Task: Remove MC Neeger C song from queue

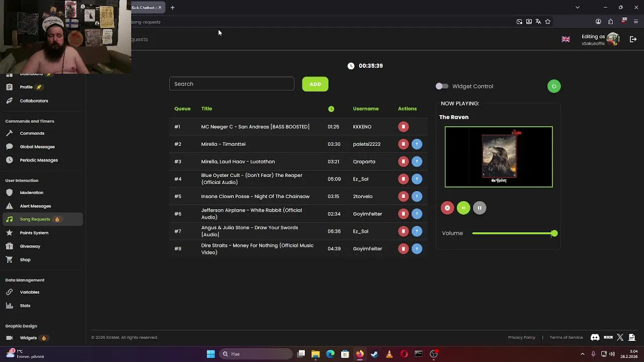Action: pyautogui.click(x=404, y=127)
